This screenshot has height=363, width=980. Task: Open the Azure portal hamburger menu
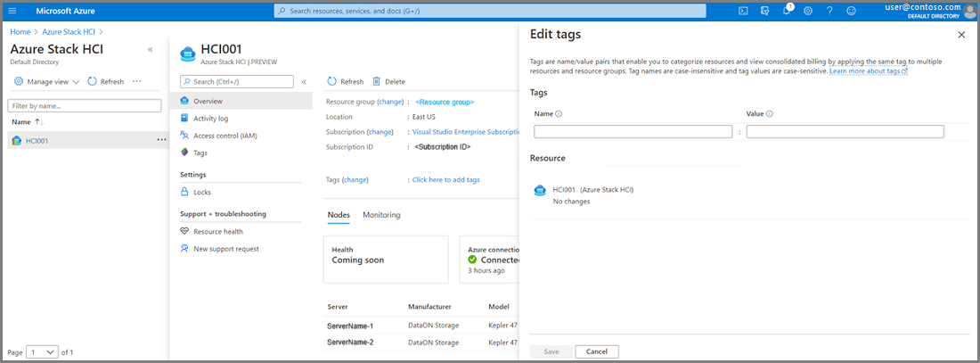12,11
